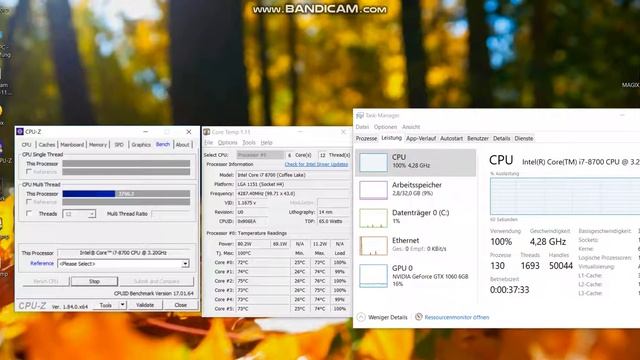The height and width of the screenshot is (360, 640).
Task: Click the Task Manager title bar icon
Action: (x=360, y=116)
